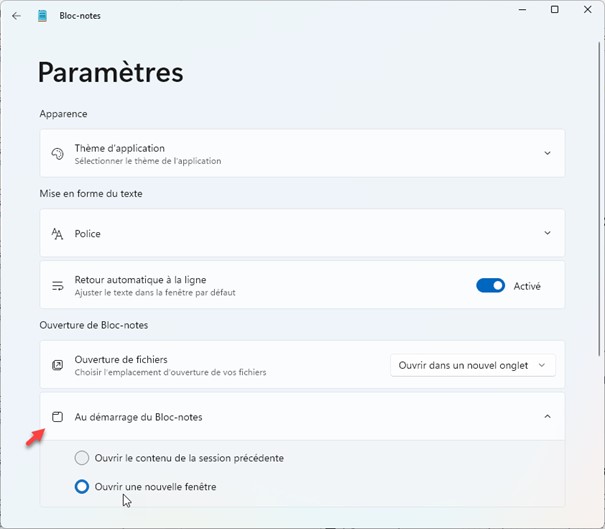This screenshot has width=605, height=529.
Task: Select Ouvrir une nouvelle fenêtre radio button
Action: click(82, 487)
